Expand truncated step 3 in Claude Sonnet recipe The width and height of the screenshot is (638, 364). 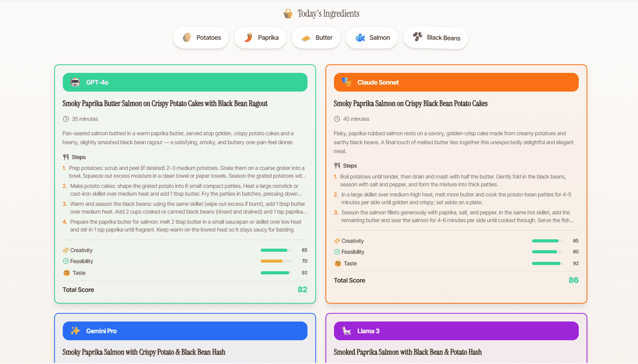[457, 216]
